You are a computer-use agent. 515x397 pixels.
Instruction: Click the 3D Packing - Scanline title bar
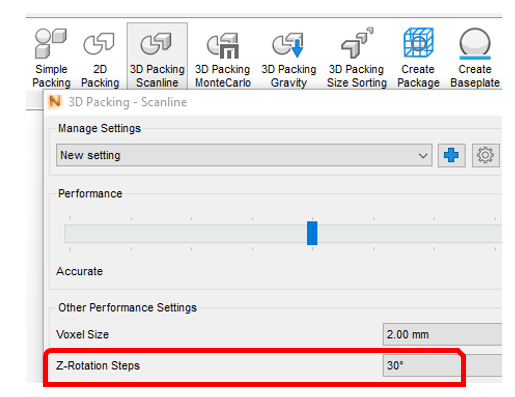click(273, 102)
